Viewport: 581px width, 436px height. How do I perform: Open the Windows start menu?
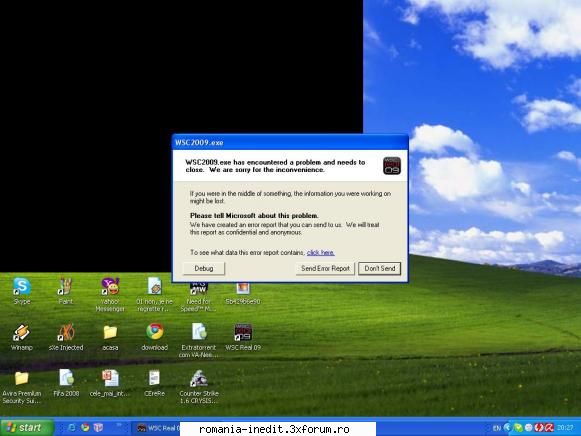(x=27, y=428)
